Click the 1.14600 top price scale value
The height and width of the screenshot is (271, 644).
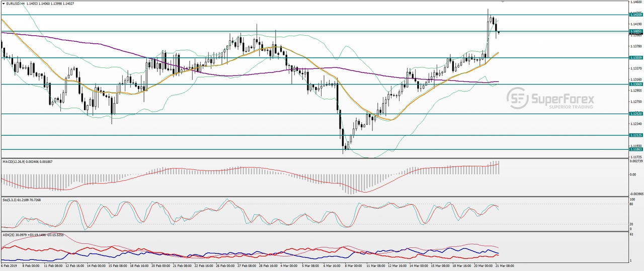[x=635, y=3]
